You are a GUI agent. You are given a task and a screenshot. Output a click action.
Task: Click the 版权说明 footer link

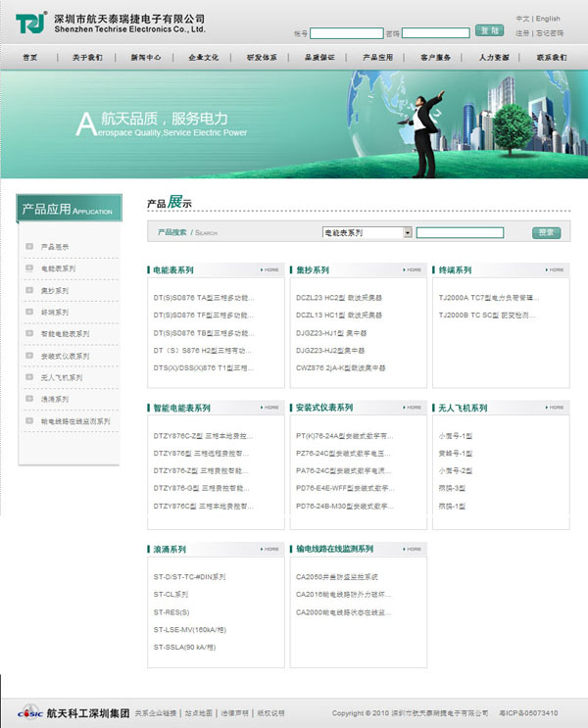[x=270, y=712]
